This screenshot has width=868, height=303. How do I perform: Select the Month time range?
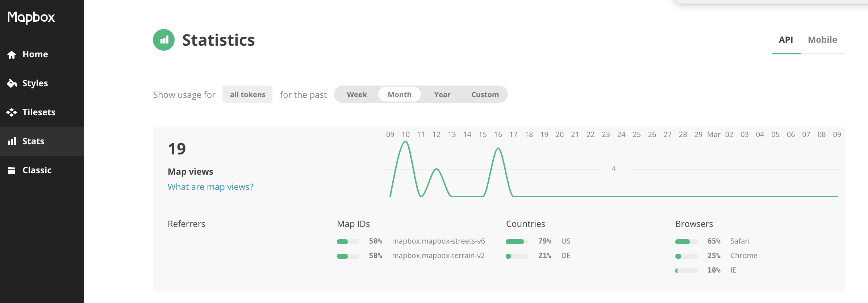400,94
